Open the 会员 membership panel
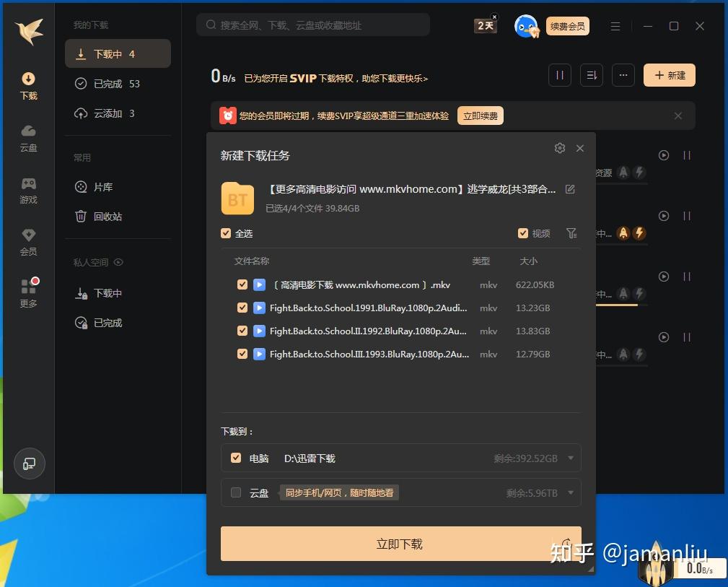This screenshot has width=728, height=587. [28, 238]
